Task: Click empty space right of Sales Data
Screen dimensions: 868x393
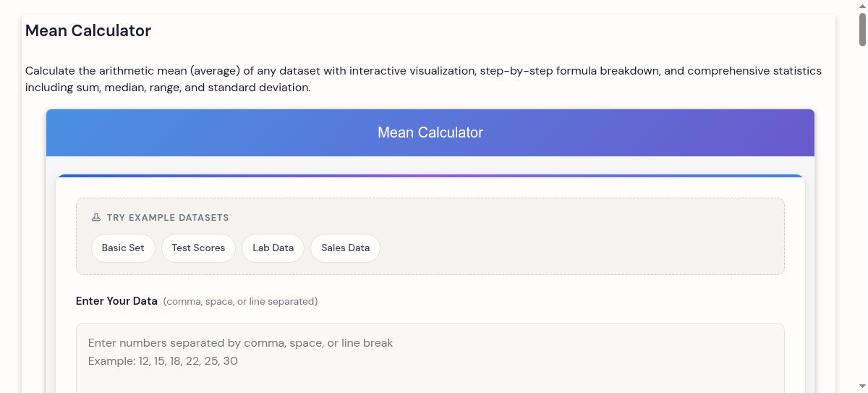Action: coord(579,248)
